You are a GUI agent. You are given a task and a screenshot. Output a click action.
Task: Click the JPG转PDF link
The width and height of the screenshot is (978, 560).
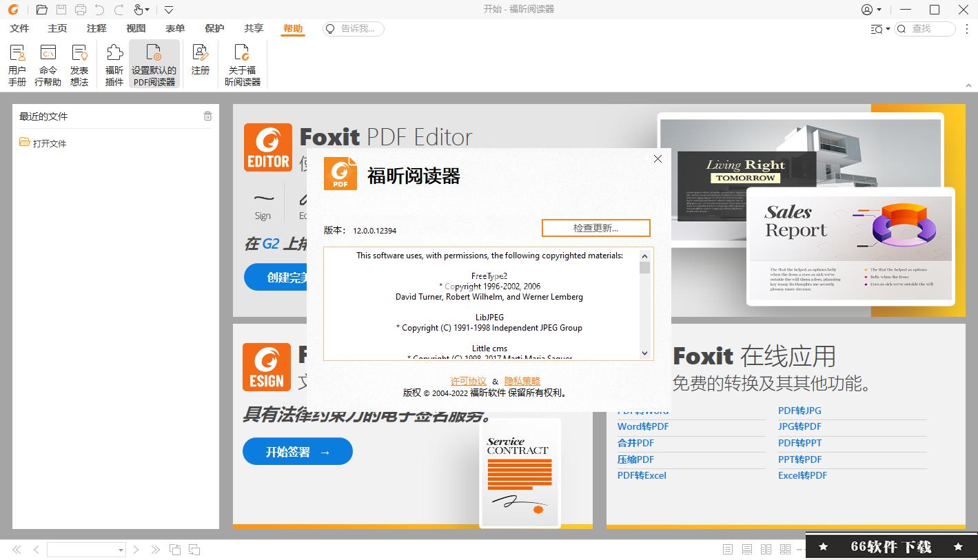click(799, 426)
